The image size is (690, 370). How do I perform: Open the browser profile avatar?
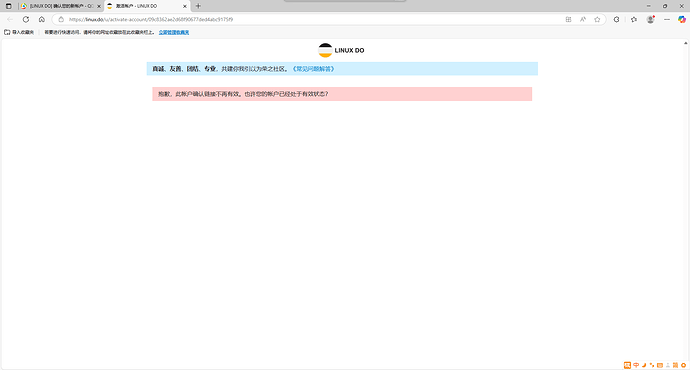(x=650, y=19)
